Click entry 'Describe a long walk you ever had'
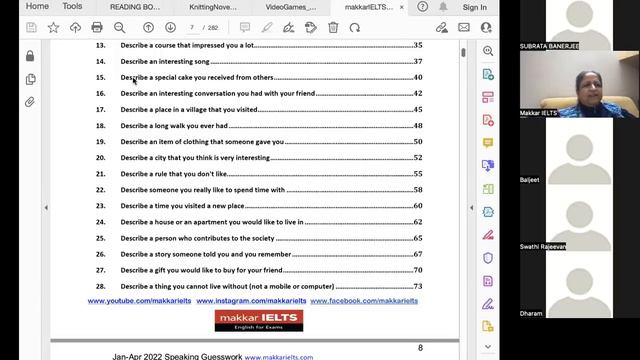The width and height of the screenshot is (640, 360). pyautogui.click(x=174, y=126)
